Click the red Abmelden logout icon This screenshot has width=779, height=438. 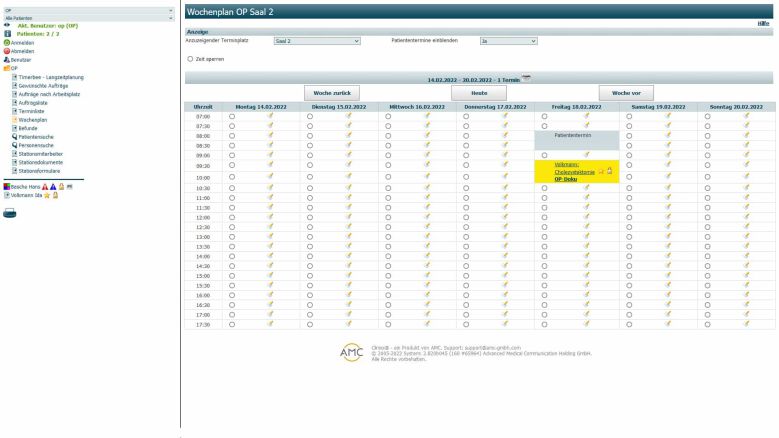pyautogui.click(x=8, y=50)
